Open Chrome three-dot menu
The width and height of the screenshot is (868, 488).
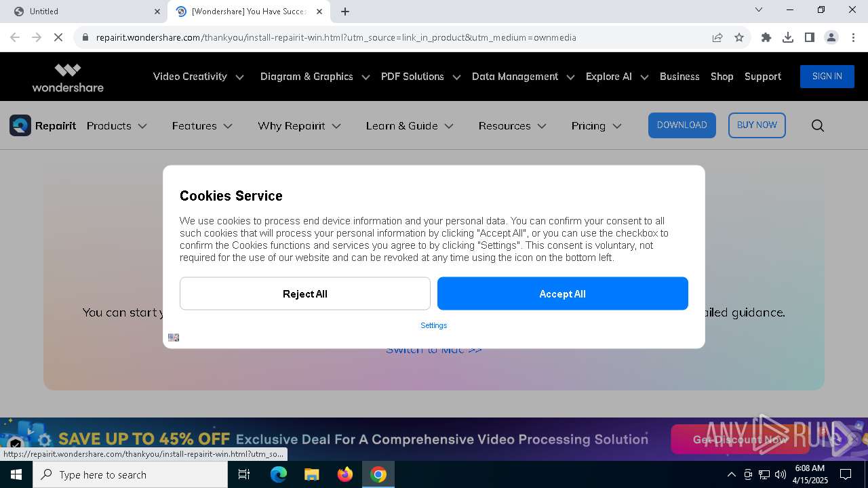(852, 37)
